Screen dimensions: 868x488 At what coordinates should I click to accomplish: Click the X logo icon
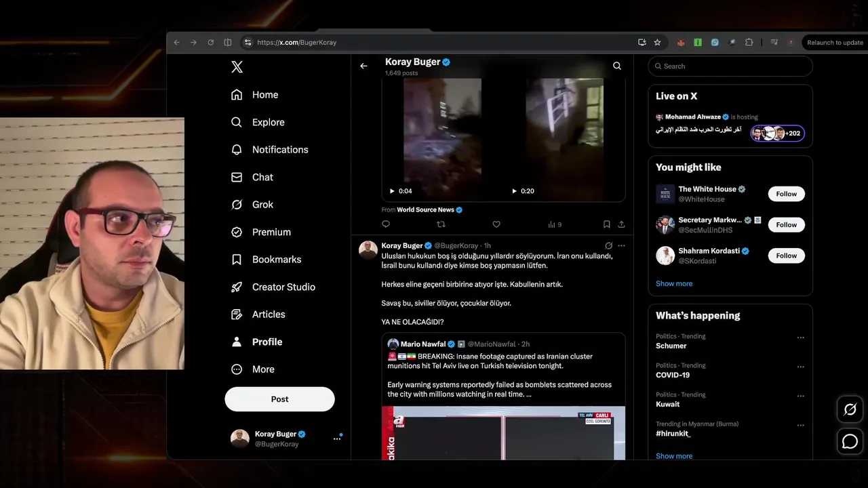click(x=237, y=67)
